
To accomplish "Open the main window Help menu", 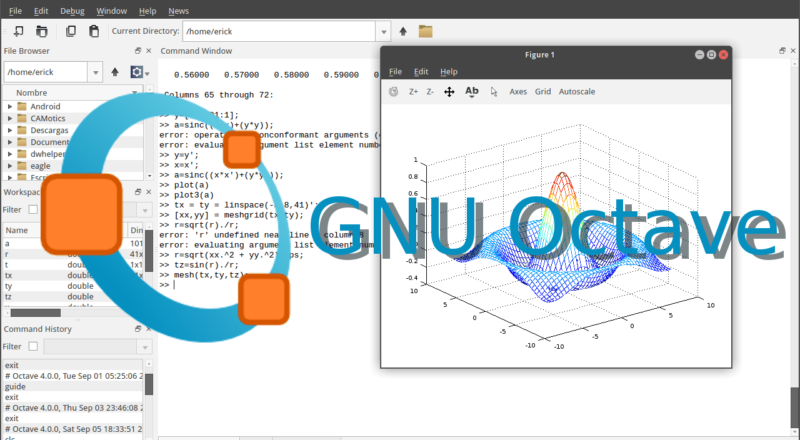I will tap(147, 11).
